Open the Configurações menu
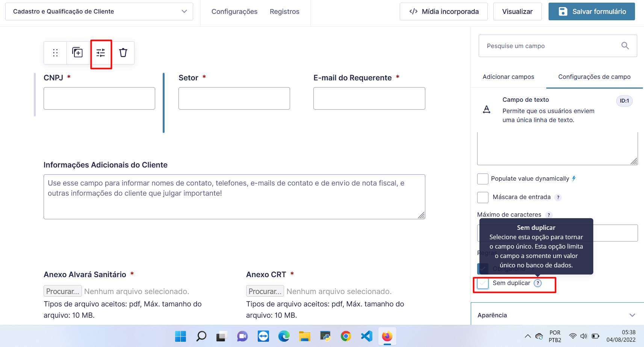This screenshot has height=347, width=644. pyautogui.click(x=234, y=12)
